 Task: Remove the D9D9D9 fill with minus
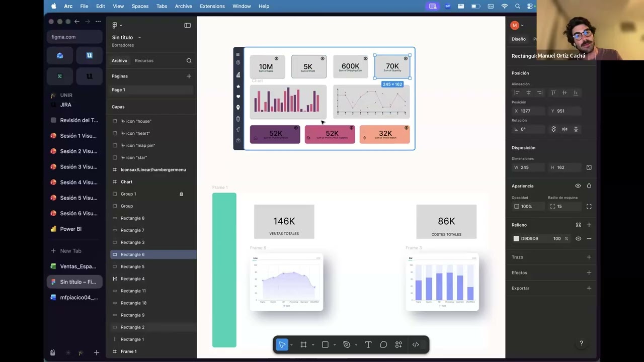coord(589,239)
